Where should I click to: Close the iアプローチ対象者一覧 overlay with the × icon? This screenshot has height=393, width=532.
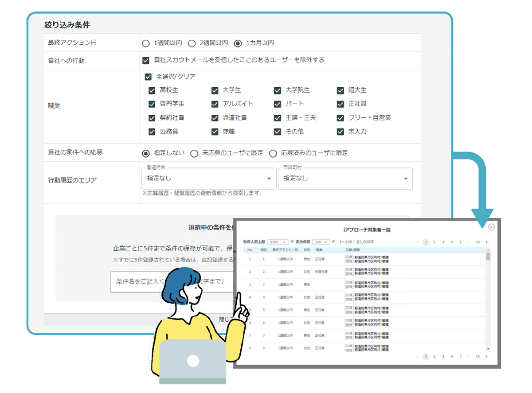(x=491, y=227)
